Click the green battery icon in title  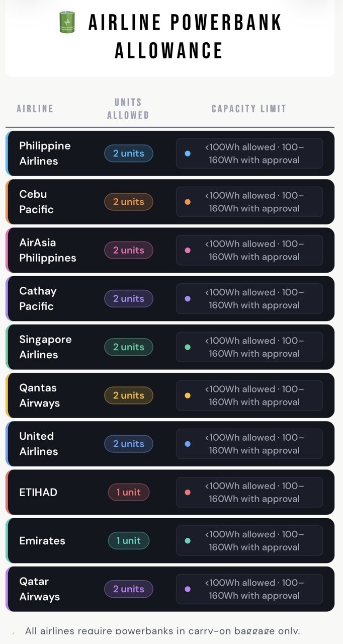click(x=67, y=23)
